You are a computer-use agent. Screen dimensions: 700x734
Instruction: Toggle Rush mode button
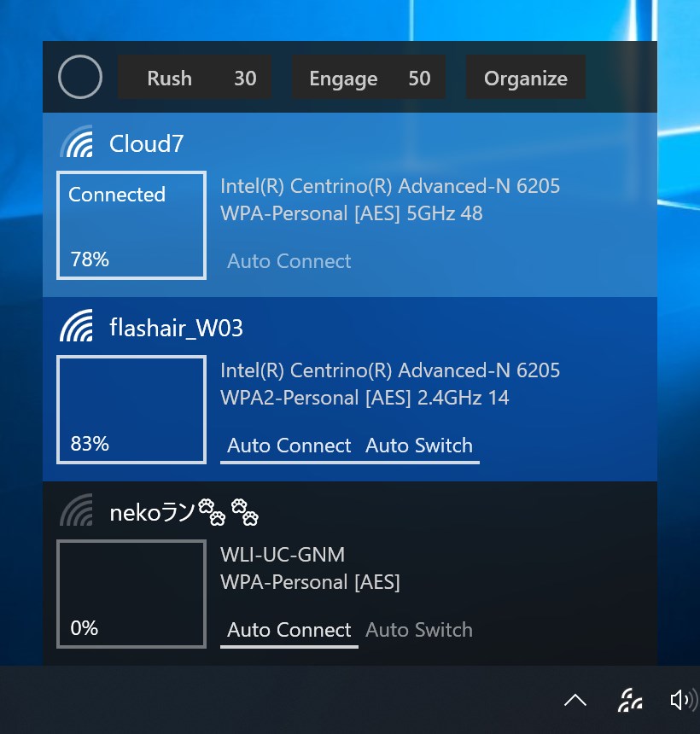pyautogui.click(x=195, y=77)
